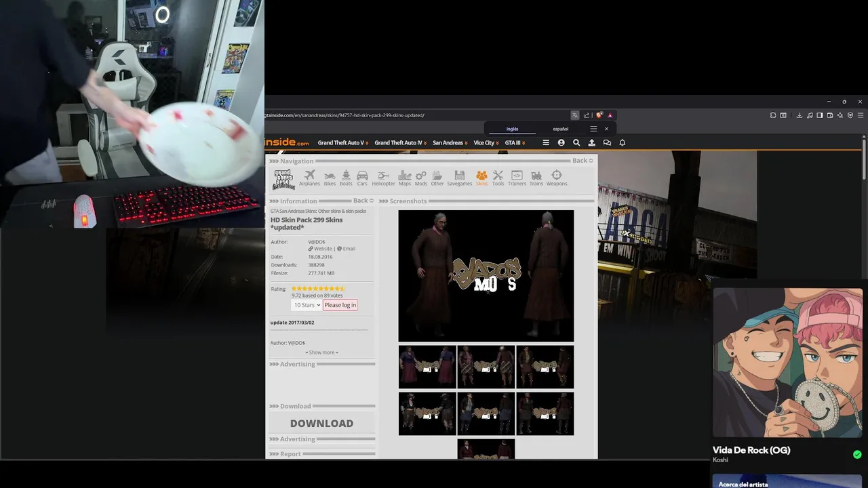
Task: Open the Trains category
Action: (536, 178)
